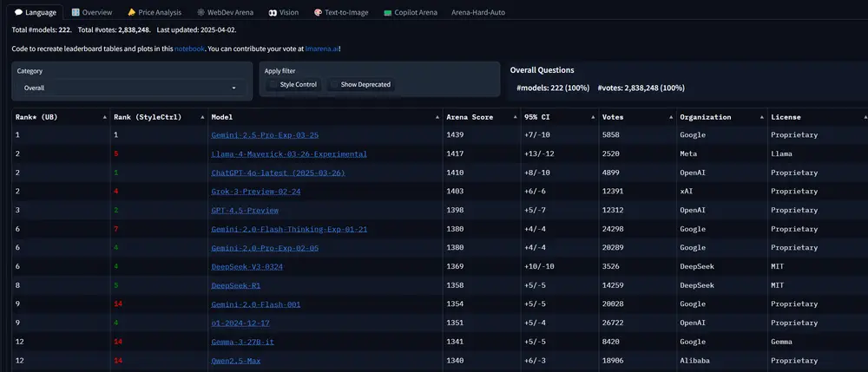
Task: Switch to the Overview tab
Action: (x=92, y=12)
